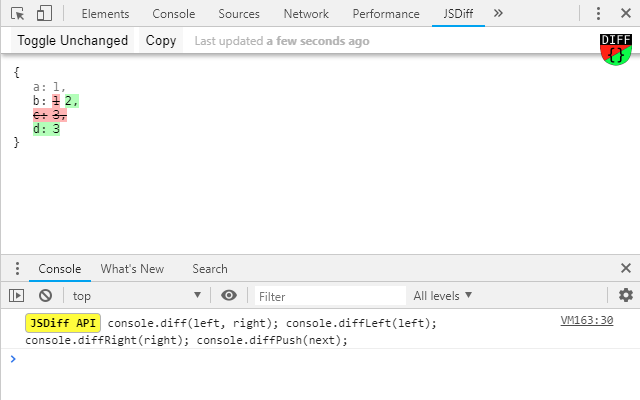Focus the console Filter field
This screenshot has height=400, width=640.
click(330, 296)
